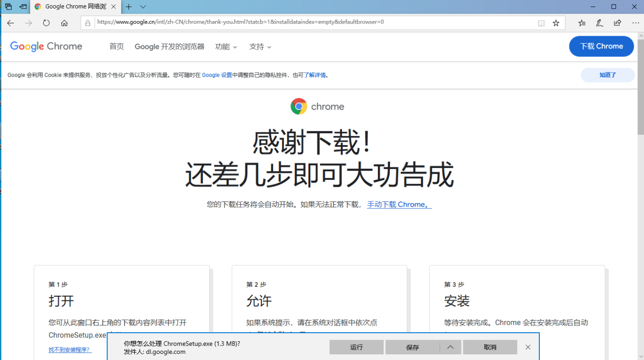Open the Edge settings and more menu
The height and width of the screenshot is (360, 644).
pos(636,23)
